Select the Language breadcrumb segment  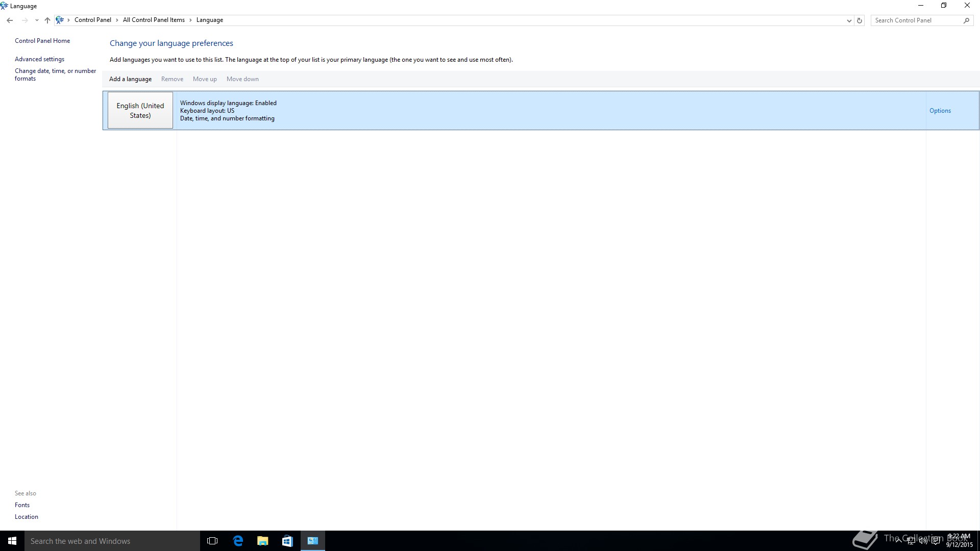[x=210, y=20]
